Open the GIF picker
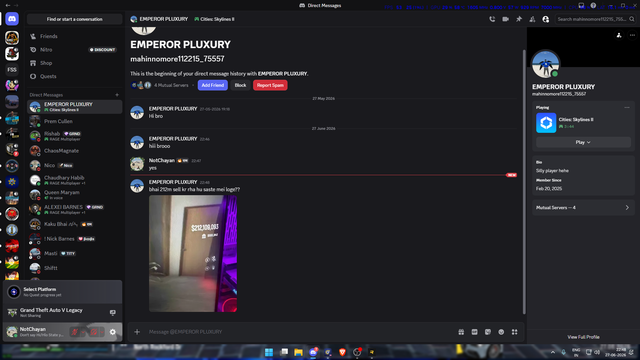 (474, 332)
